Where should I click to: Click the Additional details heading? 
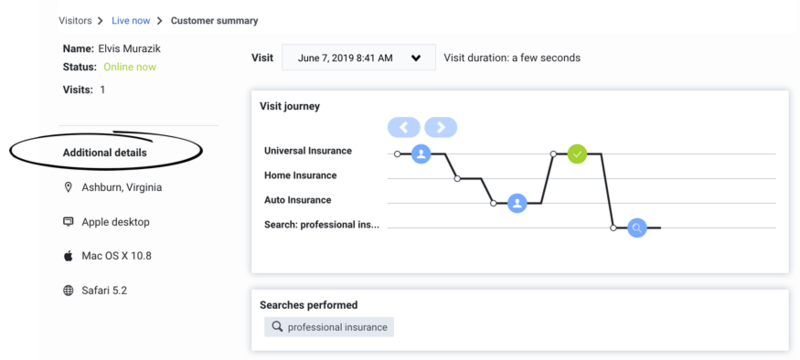coord(105,152)
